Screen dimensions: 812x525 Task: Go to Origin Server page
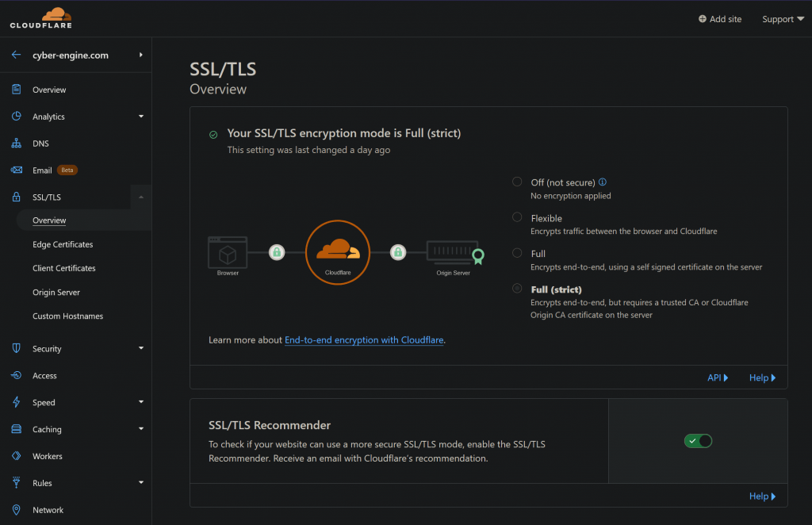point(56,293)
